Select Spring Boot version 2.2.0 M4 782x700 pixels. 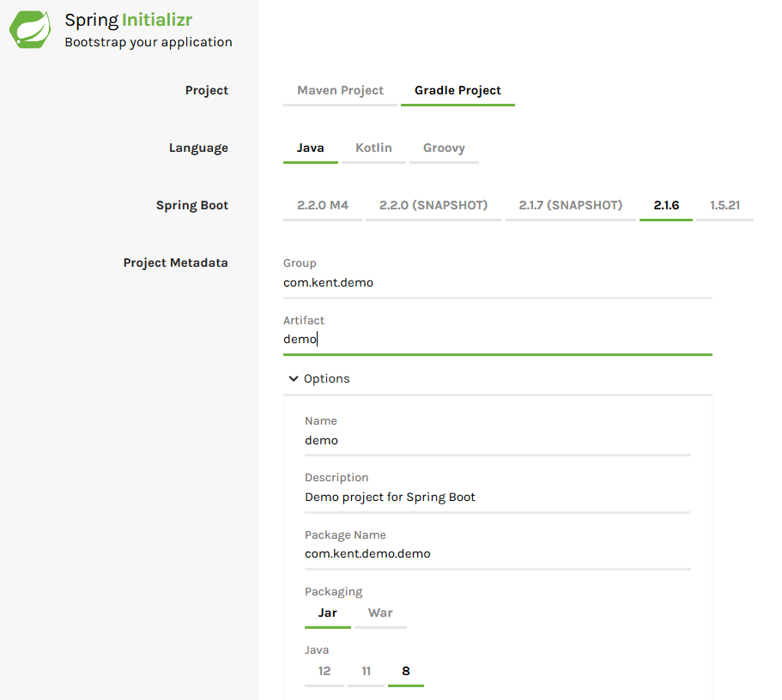tap(322, 205)
